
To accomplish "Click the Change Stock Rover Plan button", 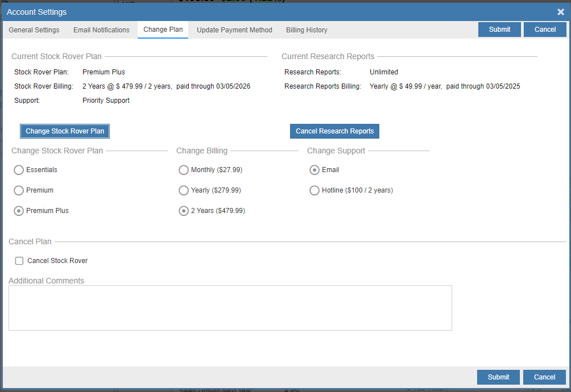I will pos(65,131).
